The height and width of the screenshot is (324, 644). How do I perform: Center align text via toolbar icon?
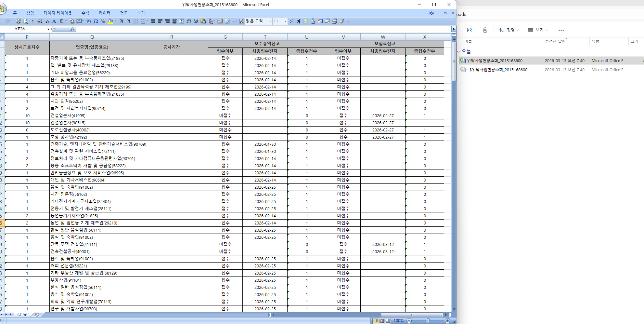153,21
